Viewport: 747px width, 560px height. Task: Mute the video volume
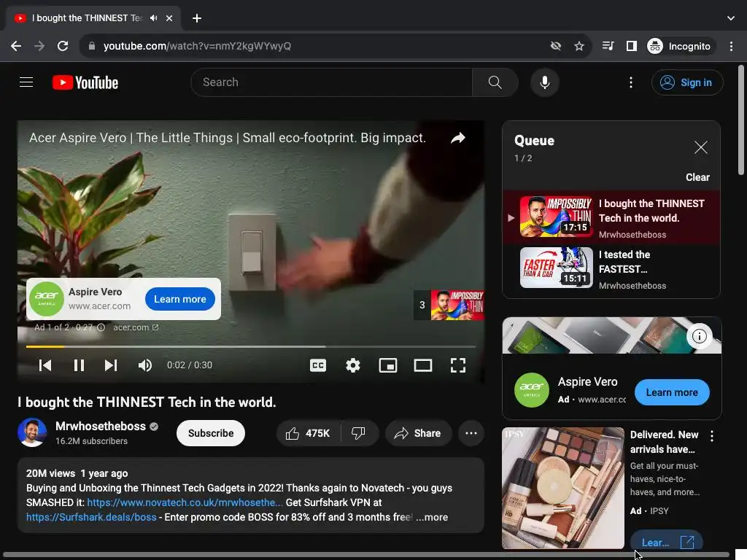tap(145, 365)
